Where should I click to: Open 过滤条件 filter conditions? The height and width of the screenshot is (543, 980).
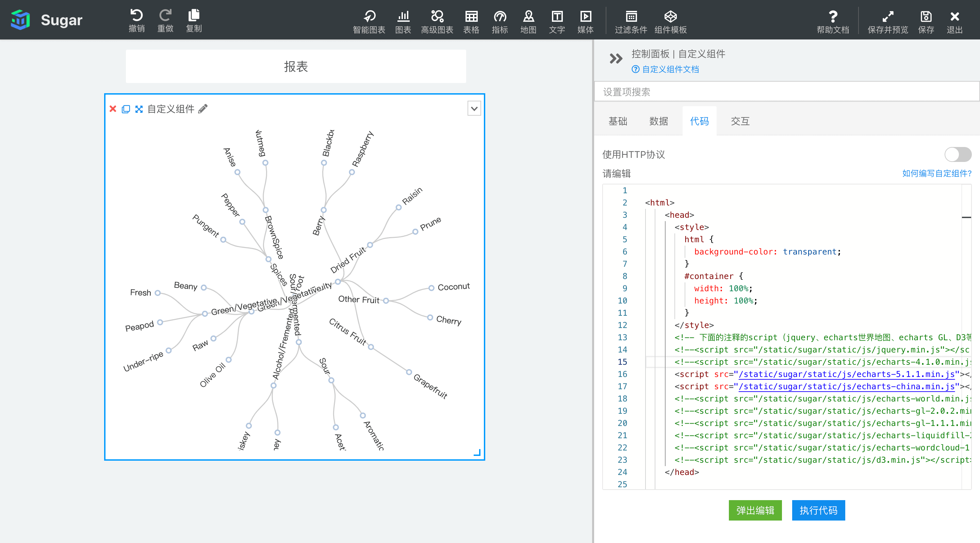[631, 22]
